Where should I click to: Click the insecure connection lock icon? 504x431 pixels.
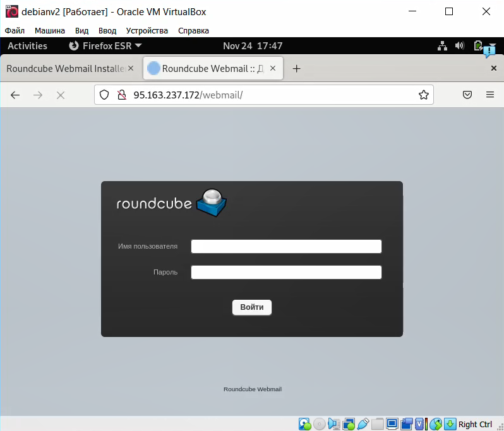pos(121,95)
